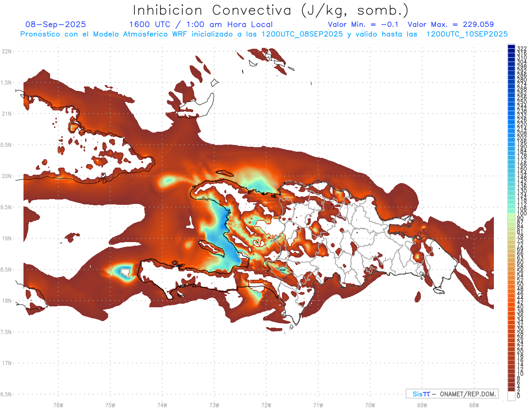Image resolution: width=532 pixels, height=411 pixels.
Task: Click the date "08-Sep-2025"
Action: [56, 24]
